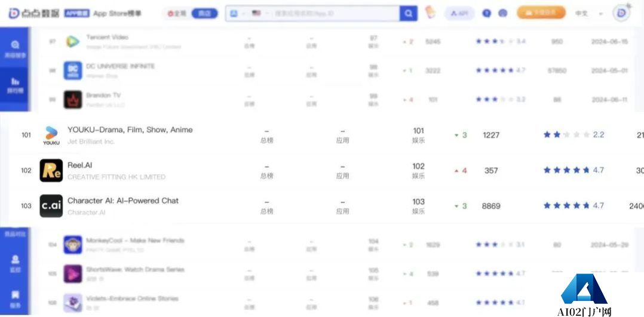Click the blue search magnifier button
Image resolution: width=644 pixels, height=317 pixels.
click(x=408, y=14)
